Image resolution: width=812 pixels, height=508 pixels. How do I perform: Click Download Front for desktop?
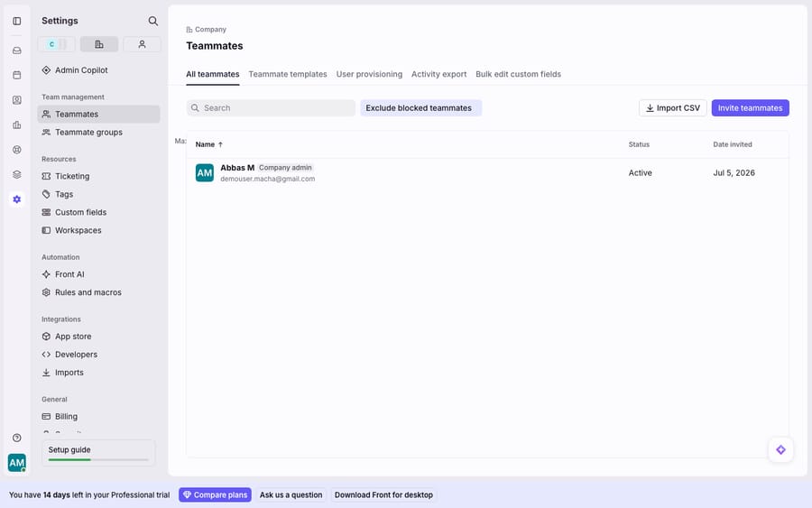(383, 495)
